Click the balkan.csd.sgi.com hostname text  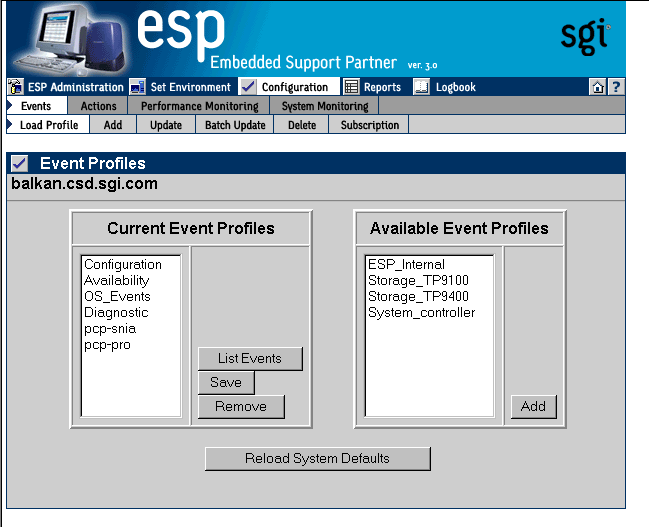pos(84,184)
